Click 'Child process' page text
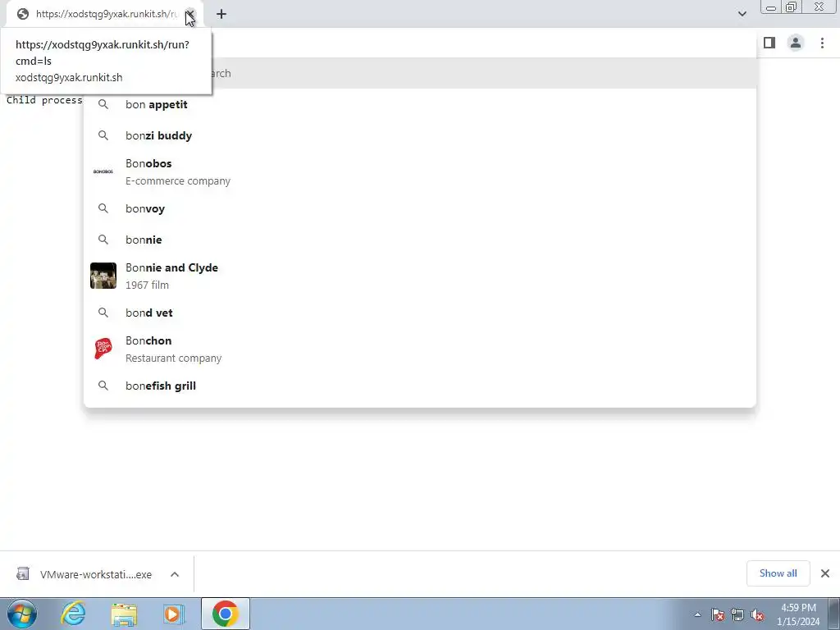840x630 pixels. click(44, 100)
